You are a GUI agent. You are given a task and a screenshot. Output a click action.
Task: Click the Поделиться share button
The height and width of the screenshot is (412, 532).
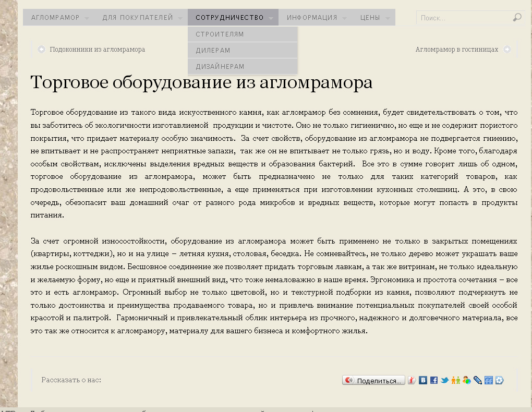point(373,380)
